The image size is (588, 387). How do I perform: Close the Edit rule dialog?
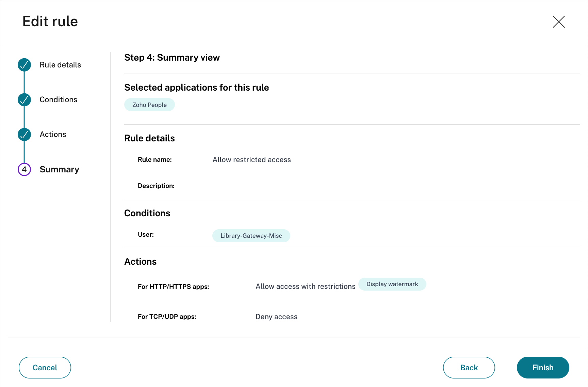(558, 22)
